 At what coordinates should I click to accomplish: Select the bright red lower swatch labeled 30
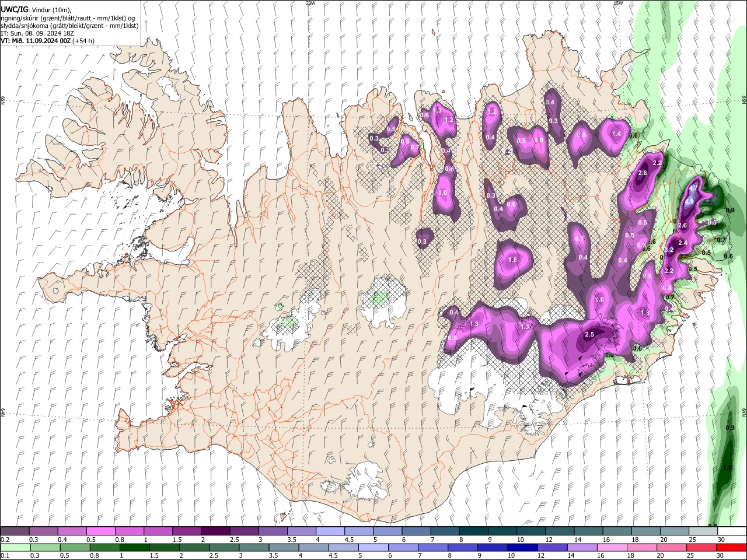(730, 548)
